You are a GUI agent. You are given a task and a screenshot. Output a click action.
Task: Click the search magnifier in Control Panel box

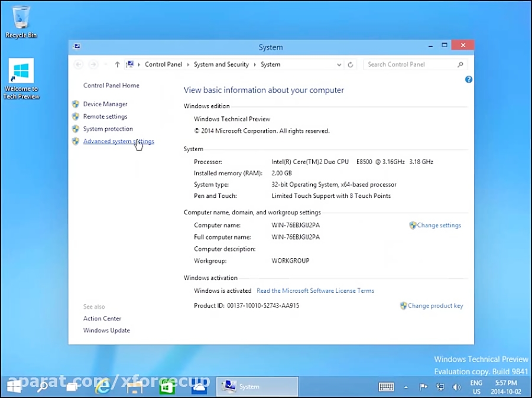coord(460,64)
